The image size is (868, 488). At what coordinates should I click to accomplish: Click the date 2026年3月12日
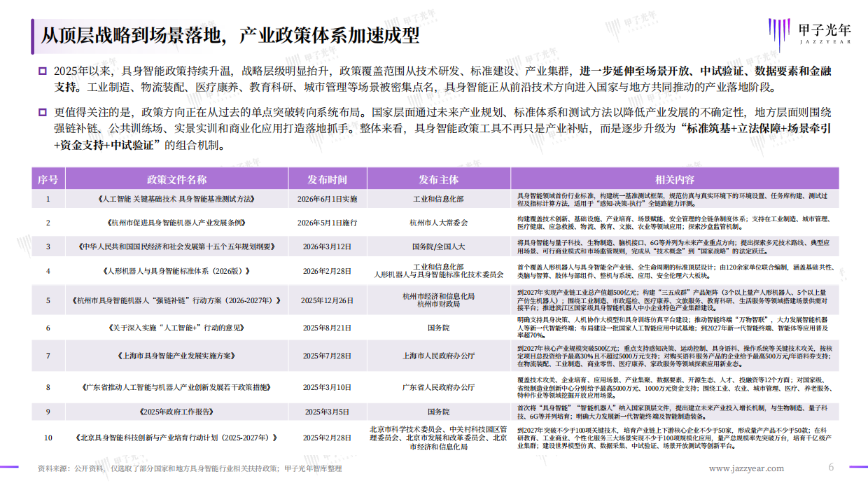tap(327, 246)
